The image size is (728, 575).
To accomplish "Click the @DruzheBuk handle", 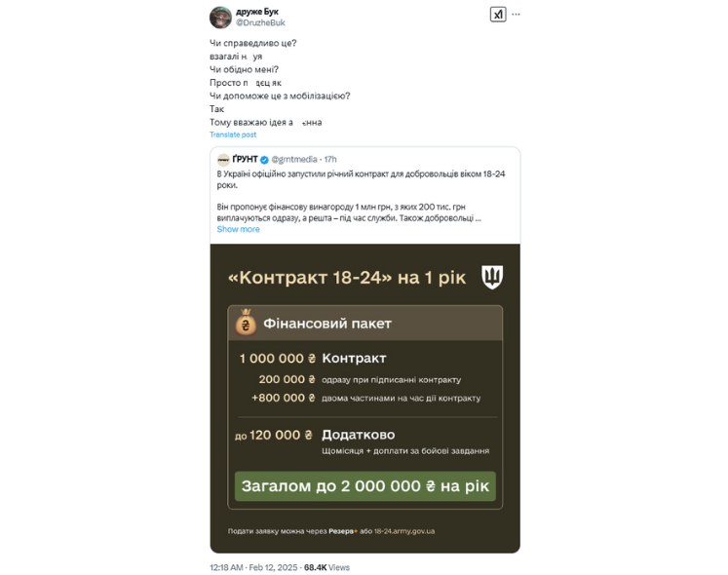I will [x=261, y=22].
